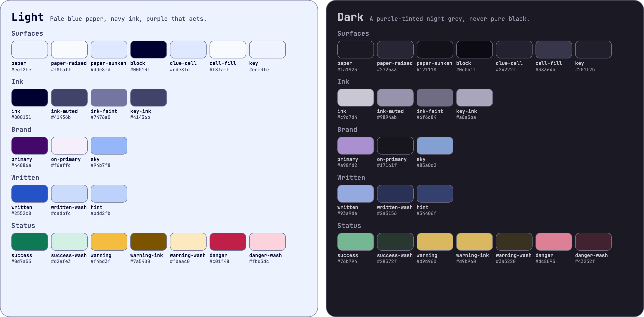Click the Light success swatch #0d7a55
Image resolution: width=644 pixels, height=317 pixels.
tap(29, 241)
